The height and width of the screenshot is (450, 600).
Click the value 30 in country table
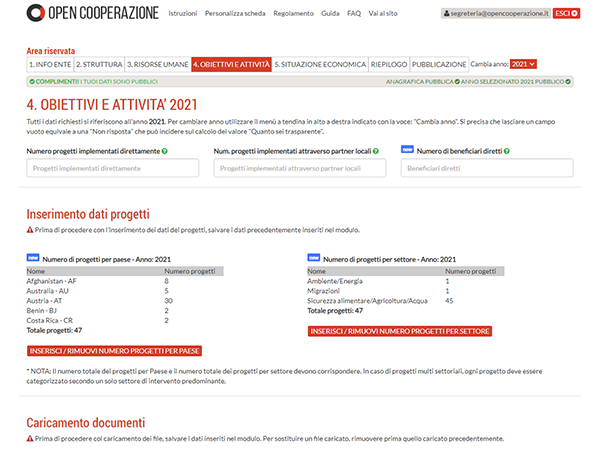pyautogui.click(x=168, y=301)
